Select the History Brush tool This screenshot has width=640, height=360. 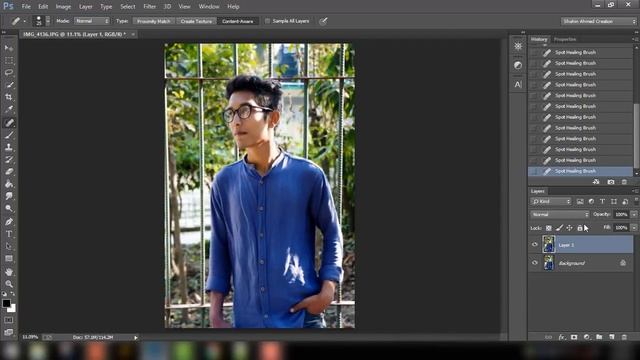coord(9,159)
